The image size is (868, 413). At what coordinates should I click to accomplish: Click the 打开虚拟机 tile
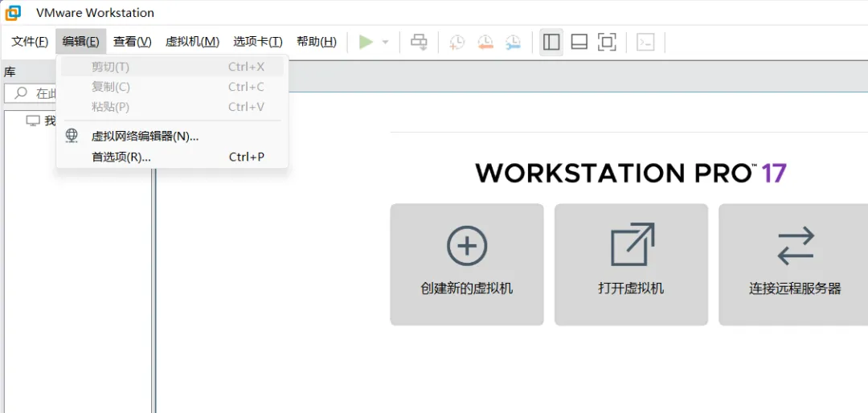tap(631, 264)
